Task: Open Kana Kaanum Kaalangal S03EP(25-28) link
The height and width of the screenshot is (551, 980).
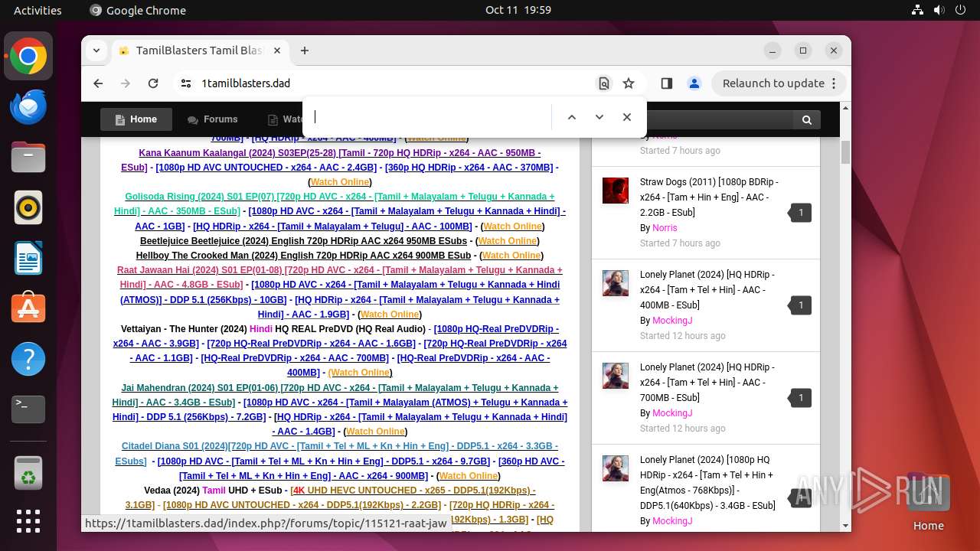Action: click(x=331, y=160)
